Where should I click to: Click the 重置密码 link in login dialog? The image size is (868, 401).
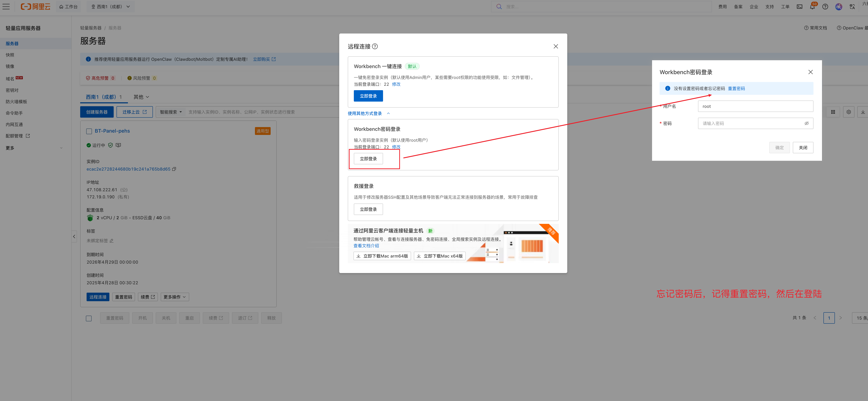pyautogui.click(x=736, y=89)
